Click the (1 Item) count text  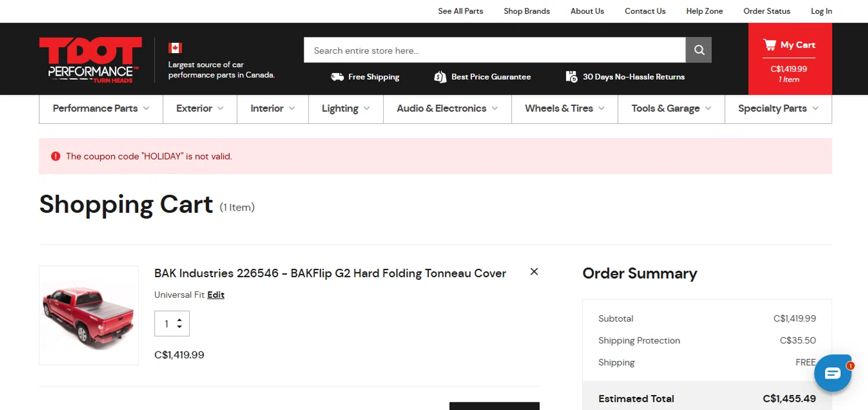(237, 207)
